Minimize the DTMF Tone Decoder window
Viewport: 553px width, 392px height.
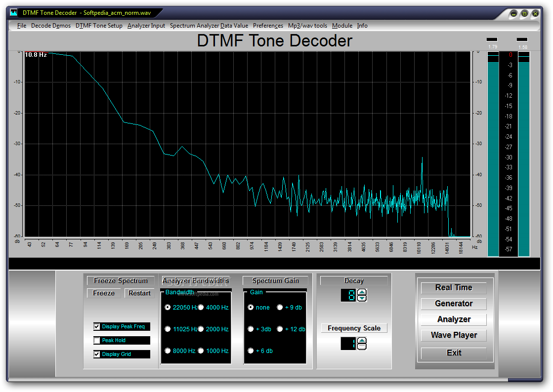[513, 14]
